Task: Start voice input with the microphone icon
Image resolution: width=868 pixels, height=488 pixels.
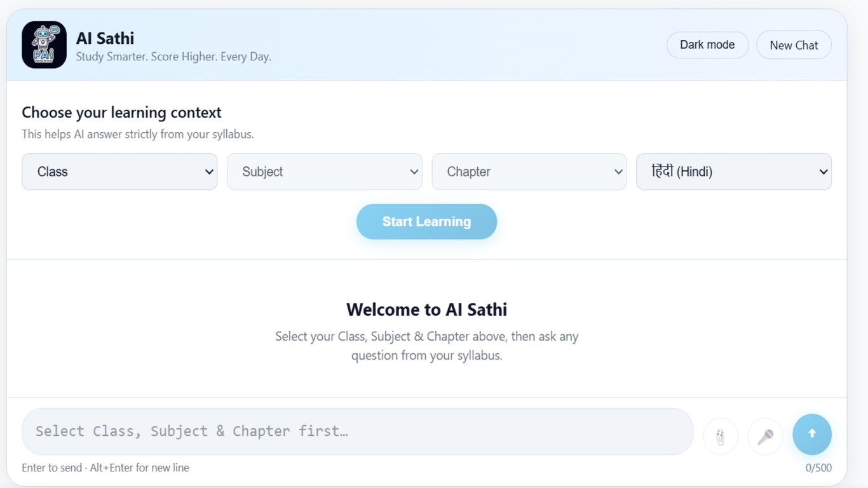Action: tap(765, 437)
